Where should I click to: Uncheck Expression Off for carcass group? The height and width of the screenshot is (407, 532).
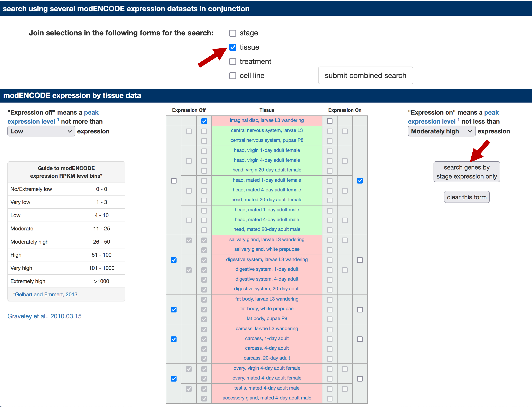coord(173,339)
